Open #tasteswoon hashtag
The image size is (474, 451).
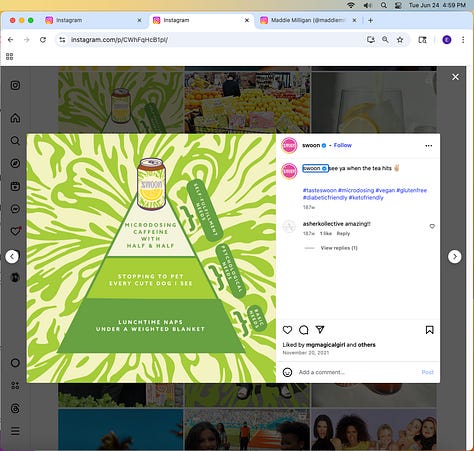pyautogui.click(x=320, y=190)
